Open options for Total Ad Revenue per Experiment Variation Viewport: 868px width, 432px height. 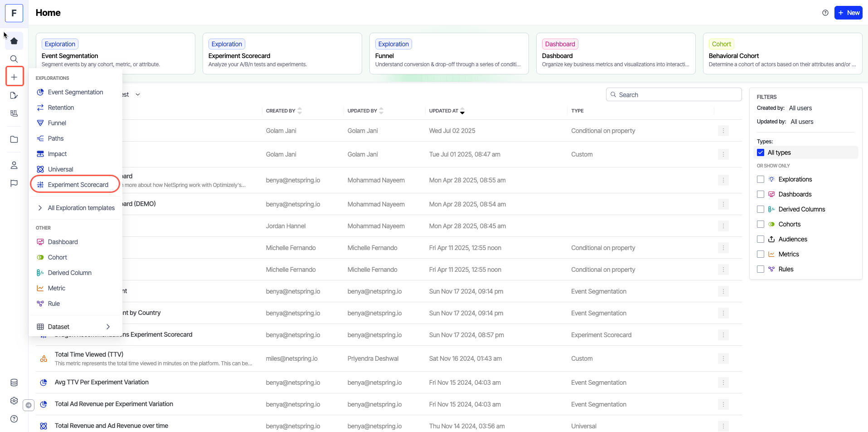(723, 404)
